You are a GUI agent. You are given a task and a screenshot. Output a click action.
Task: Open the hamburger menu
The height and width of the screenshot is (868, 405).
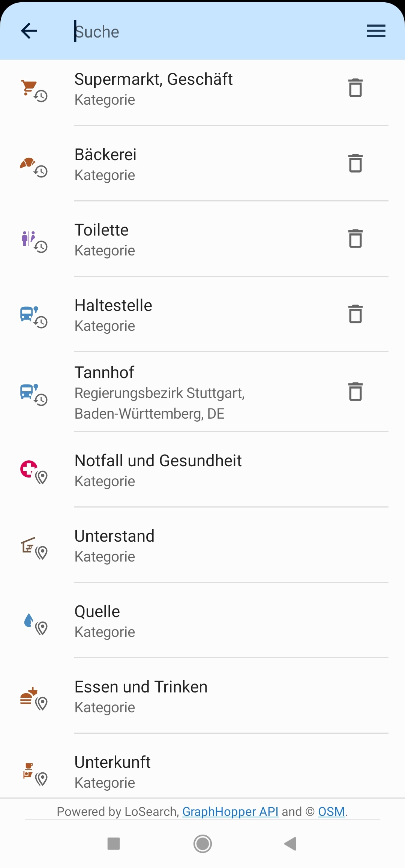pos(376,31)
